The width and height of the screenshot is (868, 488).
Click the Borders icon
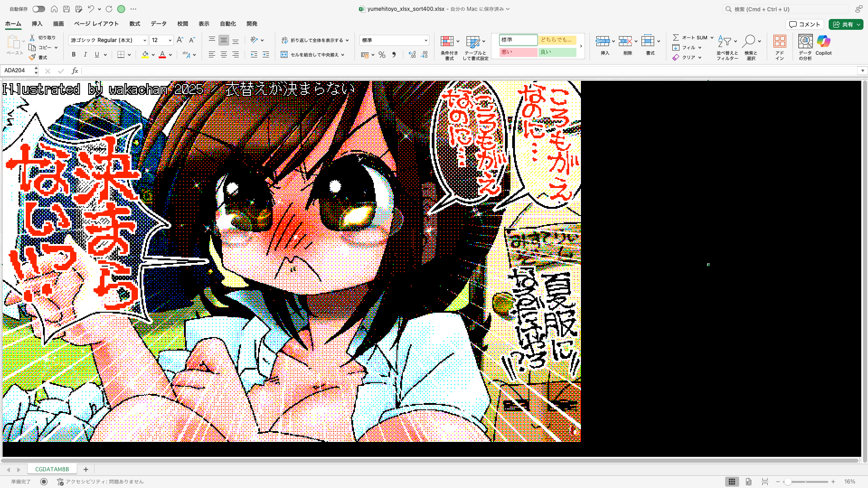click(x=121, y=55)
